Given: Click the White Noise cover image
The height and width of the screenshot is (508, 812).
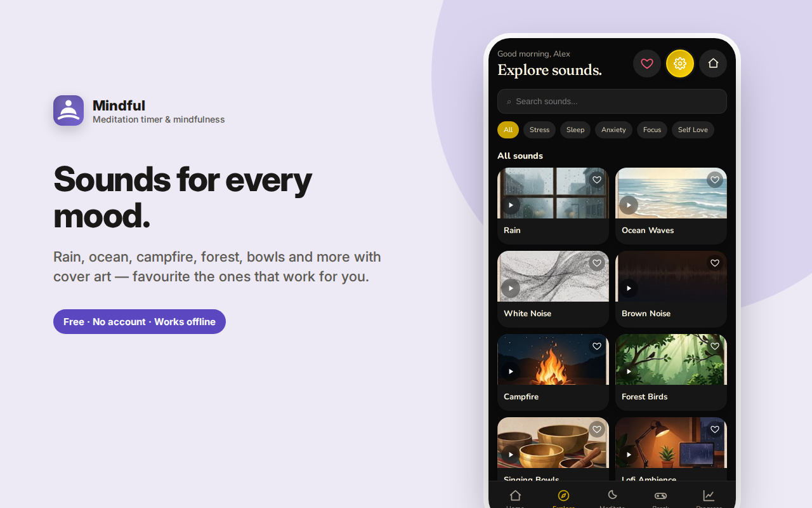Looking at the screenshot, I should coord(553,276).
